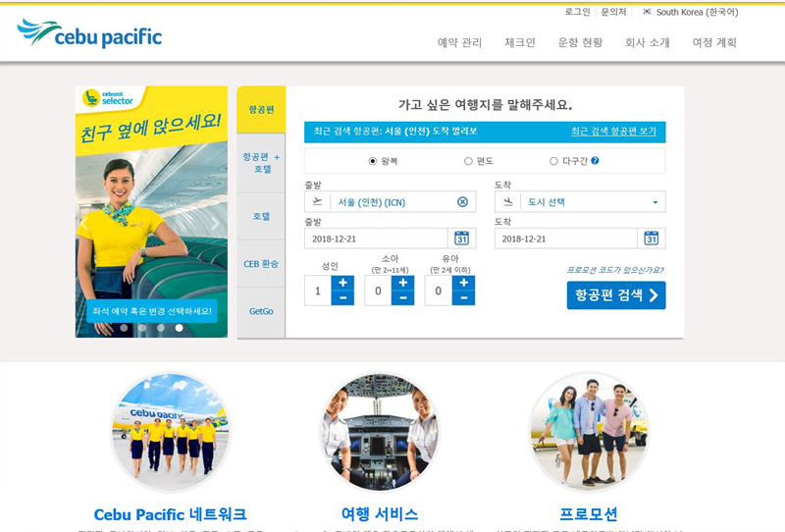Click the 성인 count input box
The image size is (785, 532).
pos(318,291)
